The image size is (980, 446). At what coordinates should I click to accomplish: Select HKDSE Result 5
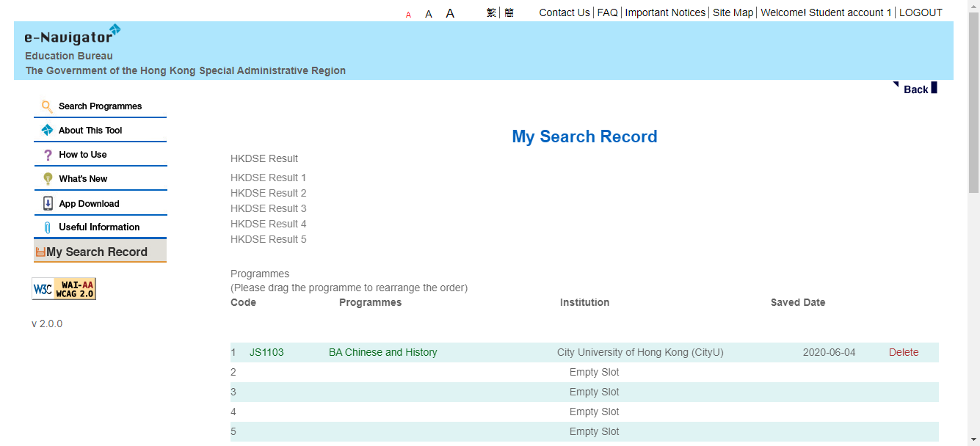[268, 239]
